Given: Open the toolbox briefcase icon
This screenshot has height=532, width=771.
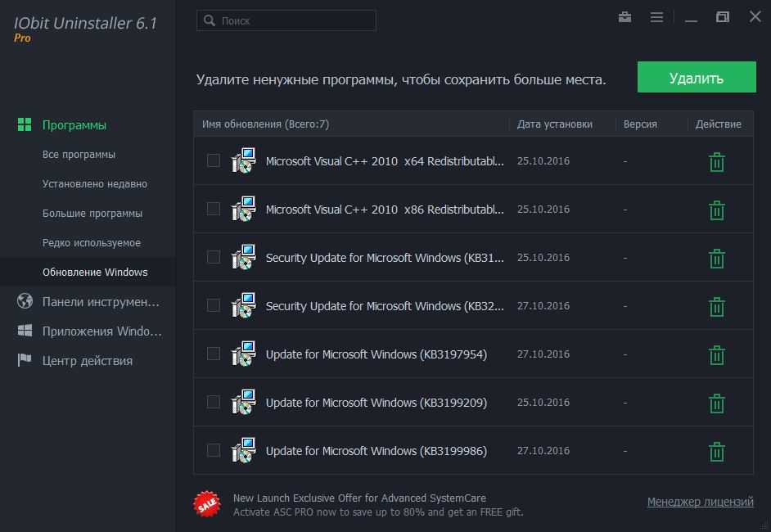Looking at the screenshot, I should coord(625,18).
